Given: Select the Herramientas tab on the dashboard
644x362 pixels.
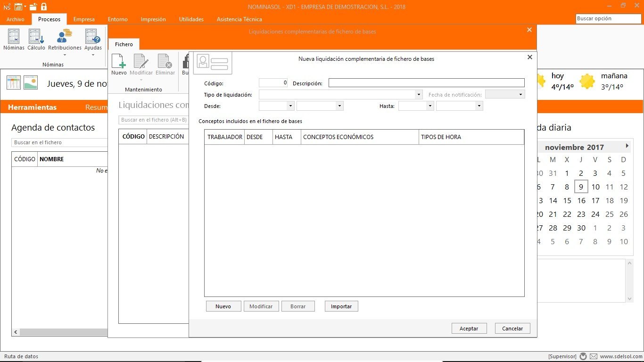Looking at the screenshot, I should pyautogui.click(x=33, y=107).
